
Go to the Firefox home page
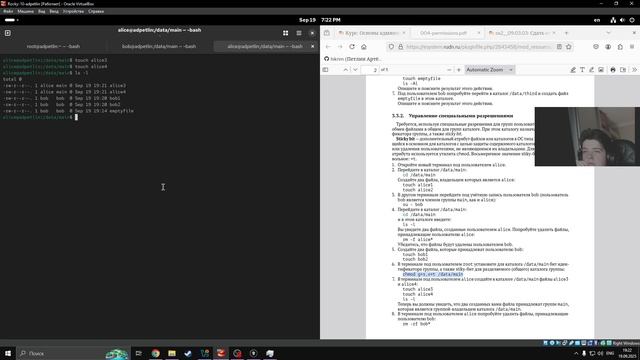364,47
